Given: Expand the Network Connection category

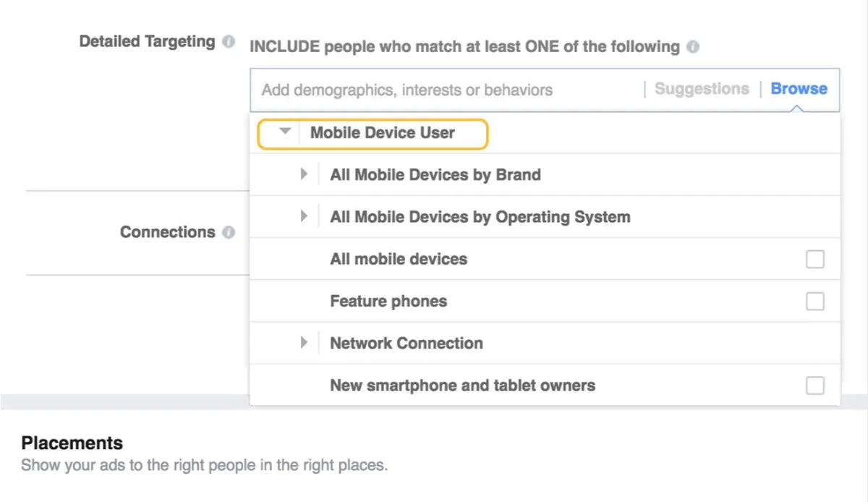Looking at the screenshot, I should [x=305, y=343].
